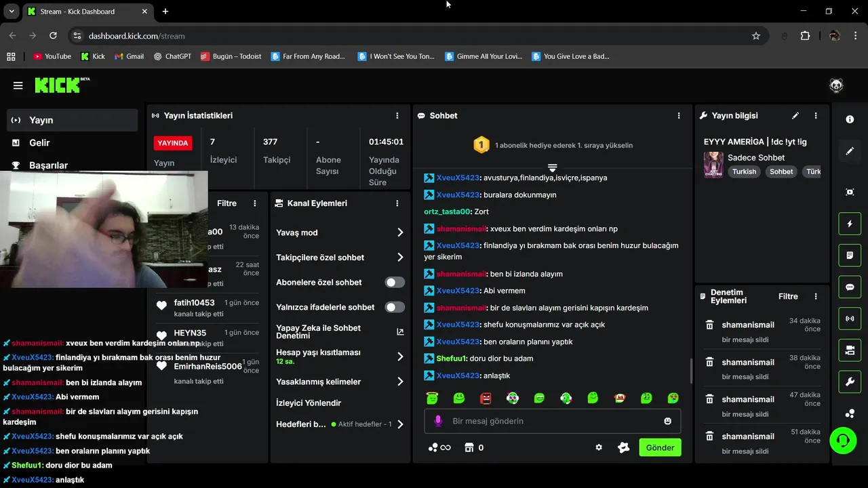Open chat settings gear icon
868x488 pixels.
click(599, 447)
